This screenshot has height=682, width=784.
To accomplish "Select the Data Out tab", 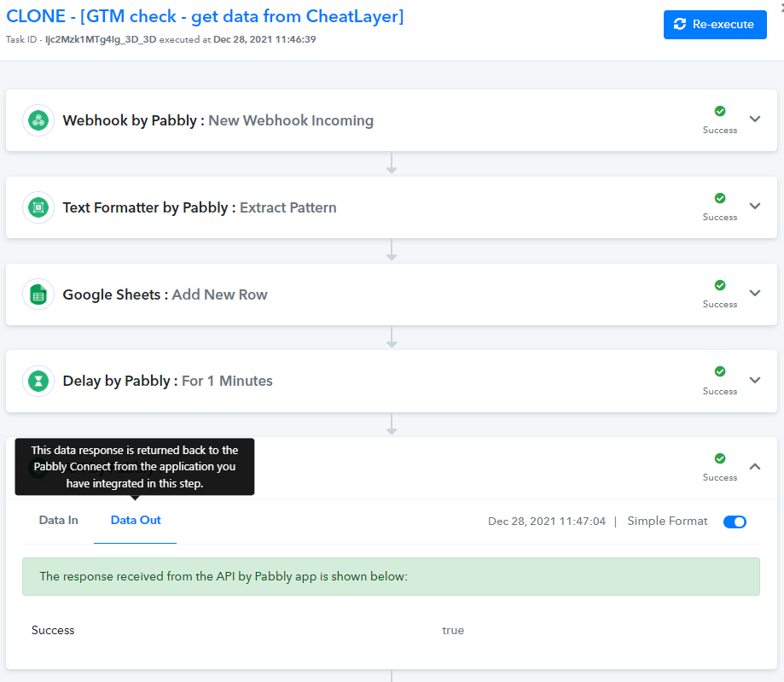I will pos(136,521).
